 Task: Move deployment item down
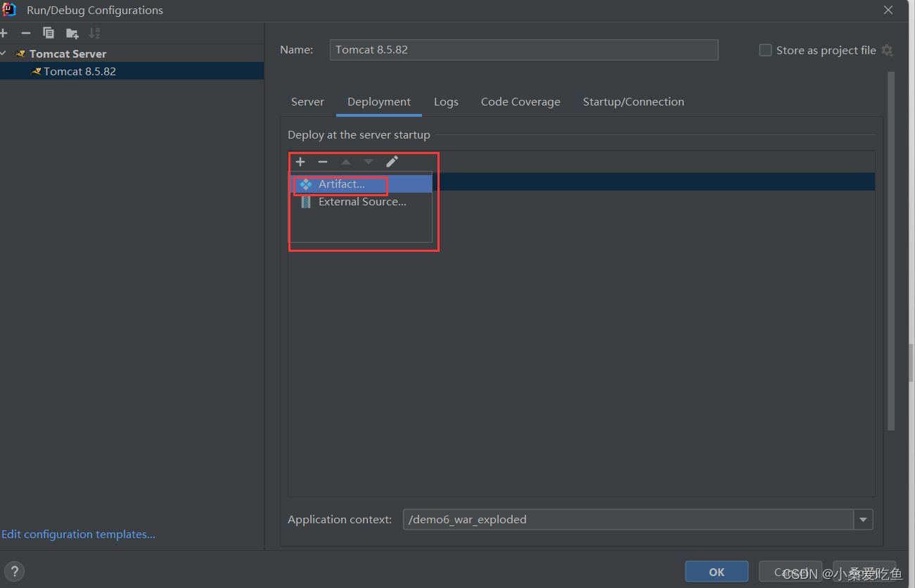point(369,162)
